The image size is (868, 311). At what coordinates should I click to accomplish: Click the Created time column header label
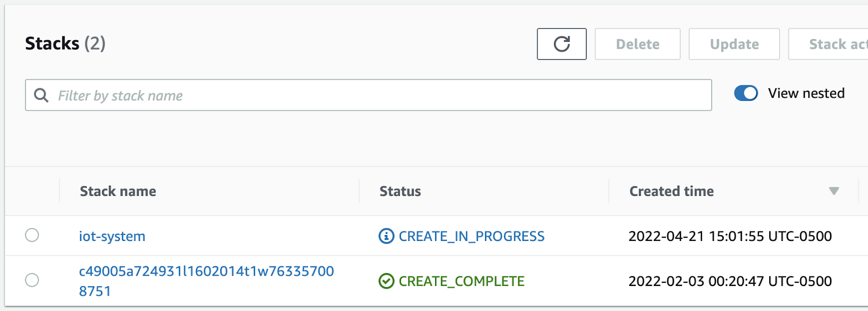click(x=671, y=191)
